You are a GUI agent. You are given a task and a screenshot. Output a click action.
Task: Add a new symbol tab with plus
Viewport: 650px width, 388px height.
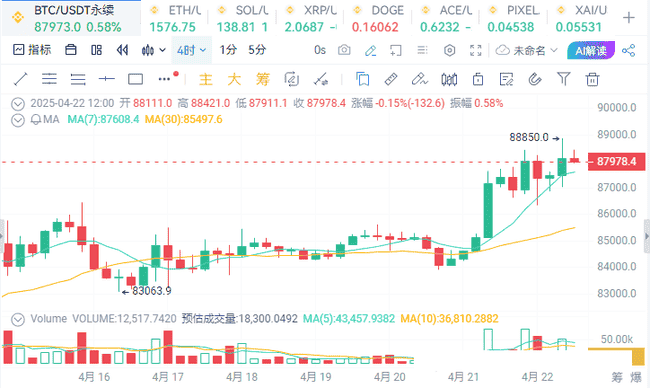click(629, 18)
